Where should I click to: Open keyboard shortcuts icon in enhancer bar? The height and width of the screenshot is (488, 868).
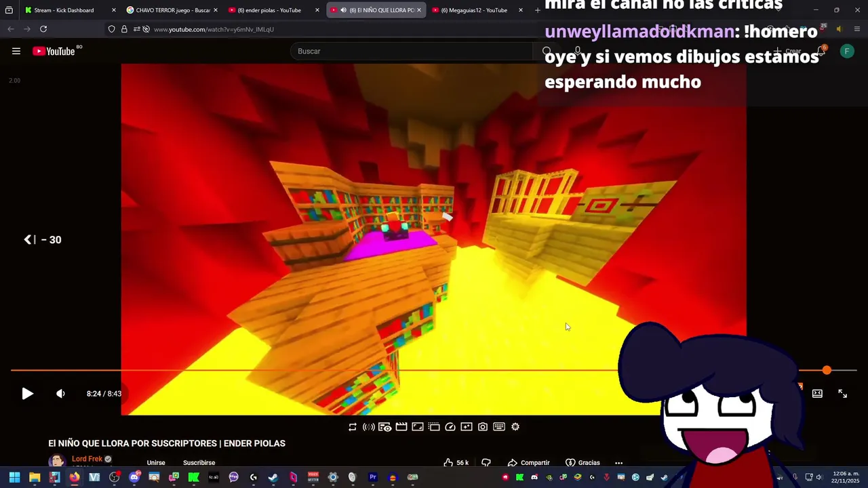pos(499,427)
